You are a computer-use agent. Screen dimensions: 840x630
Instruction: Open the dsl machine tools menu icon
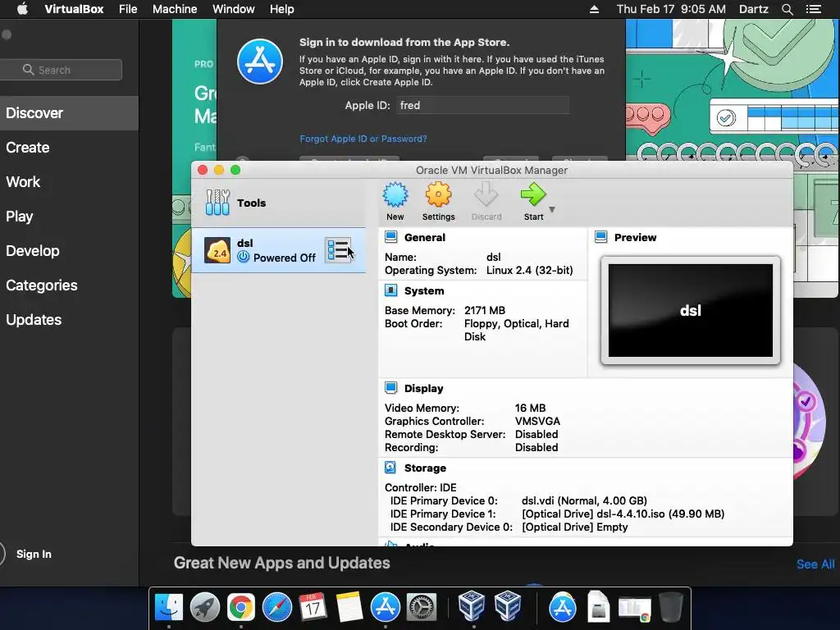339,250
